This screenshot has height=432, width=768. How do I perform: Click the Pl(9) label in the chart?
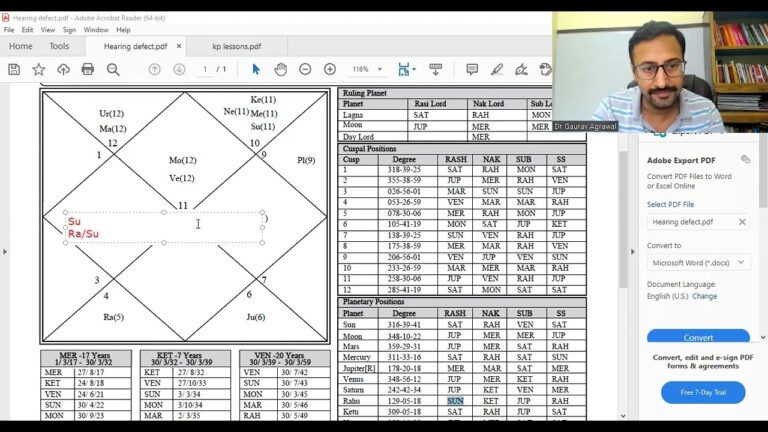306,160
